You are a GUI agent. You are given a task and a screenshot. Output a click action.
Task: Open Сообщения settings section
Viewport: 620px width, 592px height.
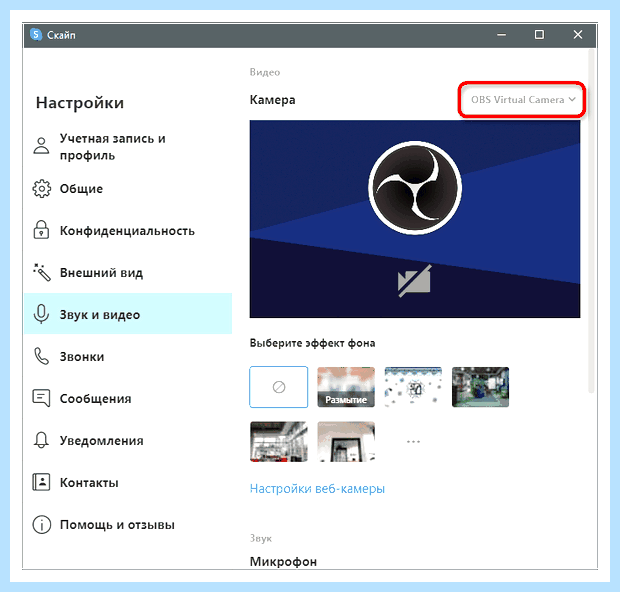(x=128, y=398)
